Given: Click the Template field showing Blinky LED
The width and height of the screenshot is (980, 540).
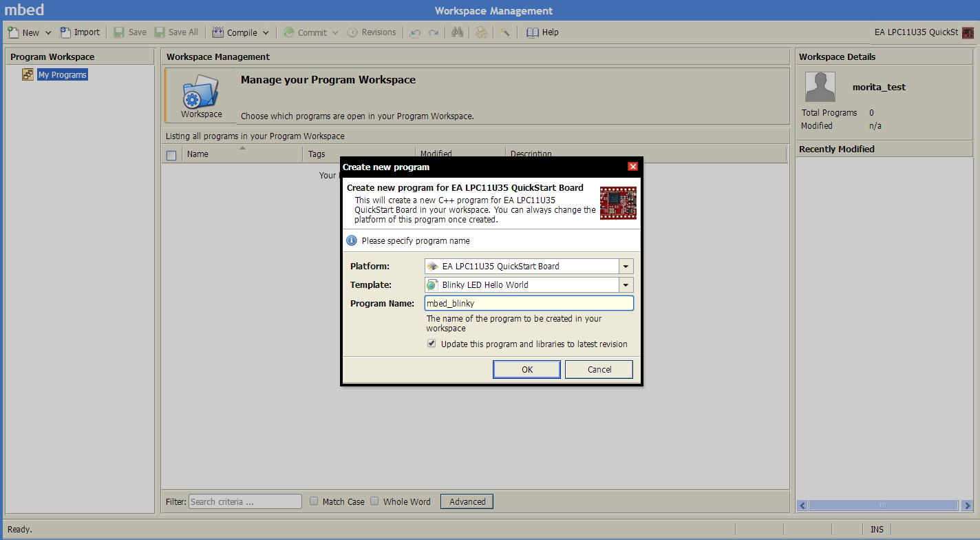Looking at the screenshot, I should click(x=522, y=284).
